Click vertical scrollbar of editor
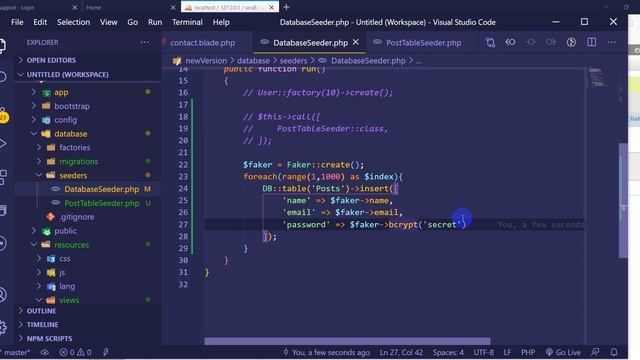This screenshot has height=360, width=640. [x=623, y=200]
